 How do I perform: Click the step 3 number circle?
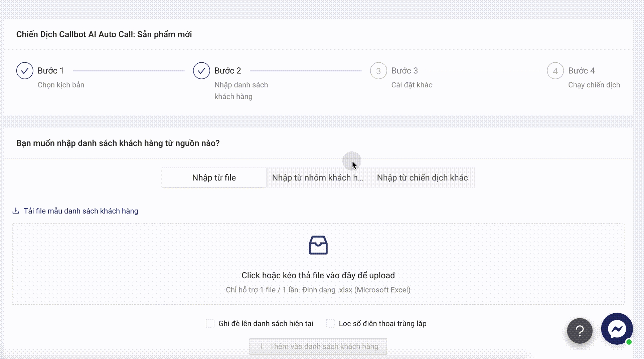[378, 71]
